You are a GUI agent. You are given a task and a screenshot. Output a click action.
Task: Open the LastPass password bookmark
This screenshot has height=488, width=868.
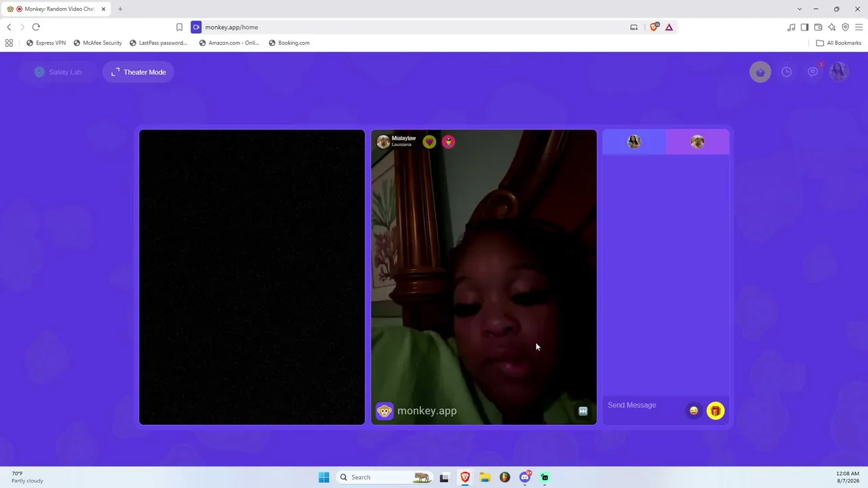pyautogui.click(x=159, y=43)
